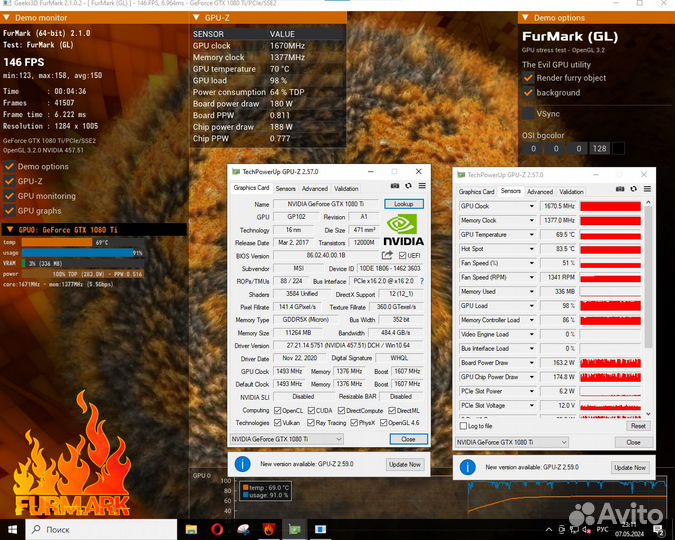Viewport: 675px width, 540px height.
Task: Check the Log to file checkbox
Action: pos(463,426)
